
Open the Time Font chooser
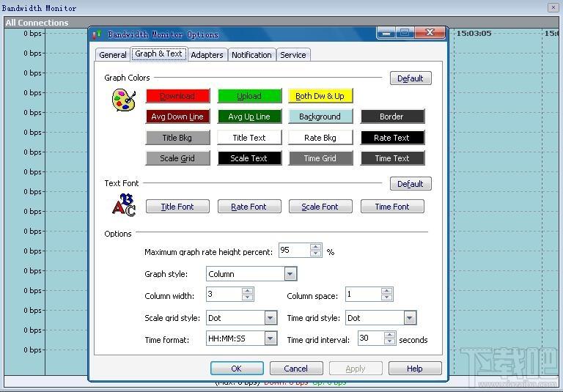pos(392,207)
